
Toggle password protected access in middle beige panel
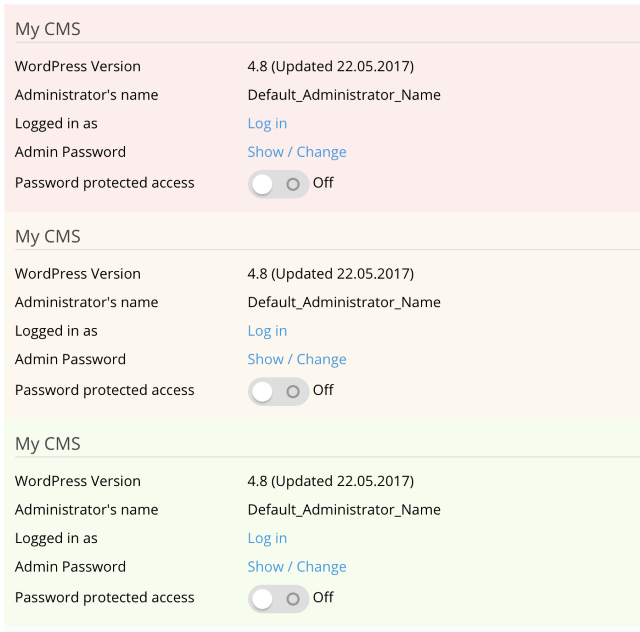(278, 391)
